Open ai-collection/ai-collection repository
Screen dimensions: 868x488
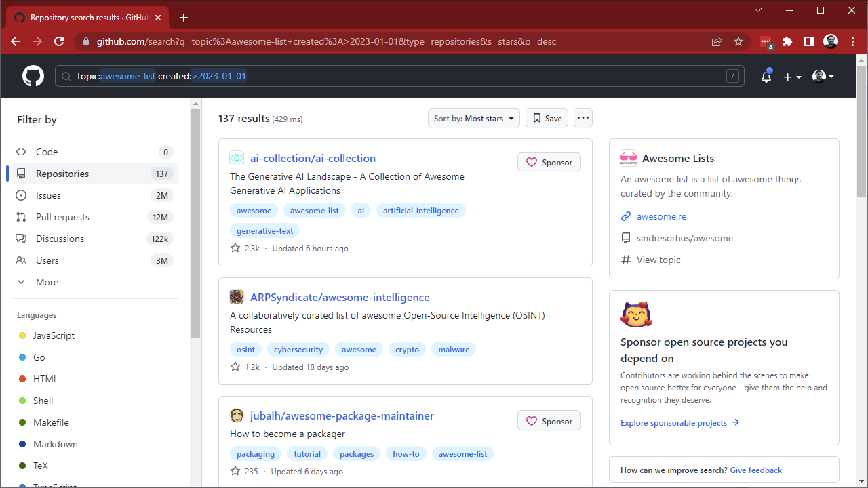point(313,158)
